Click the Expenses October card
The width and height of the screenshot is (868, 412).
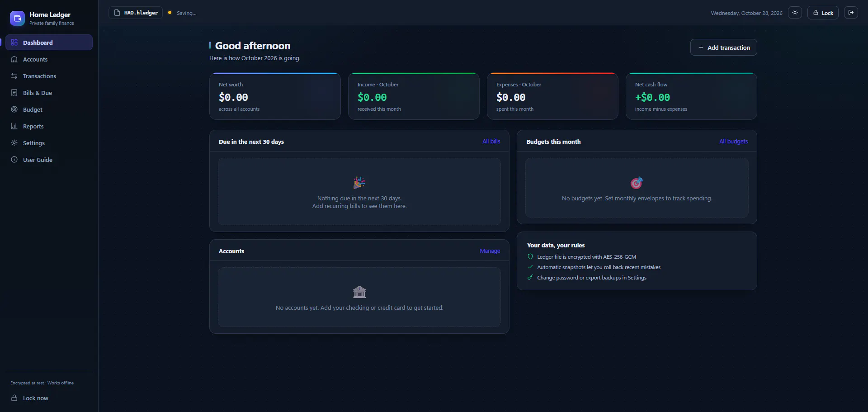point(552,96)
